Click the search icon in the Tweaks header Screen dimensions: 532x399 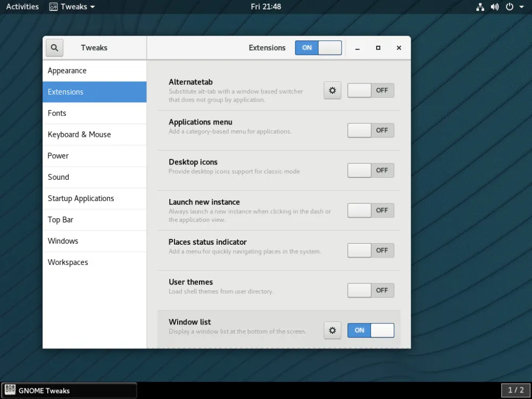coord(54,47)
